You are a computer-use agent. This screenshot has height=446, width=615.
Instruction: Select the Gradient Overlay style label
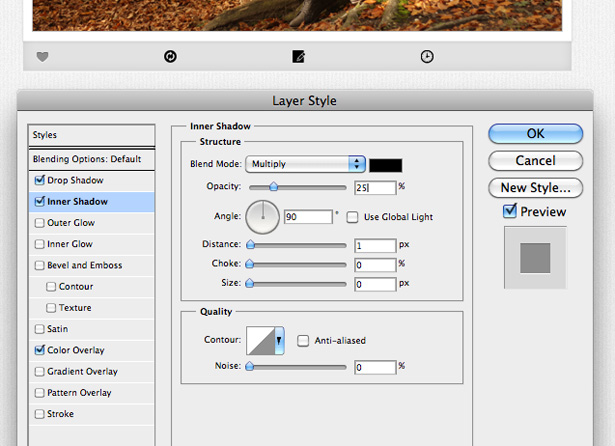(82, 371)
